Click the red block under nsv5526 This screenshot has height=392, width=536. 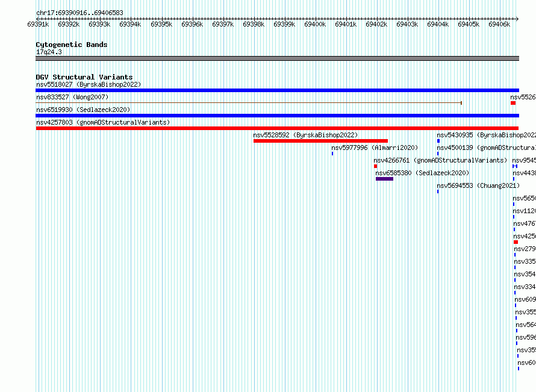[x=513, y=103]
